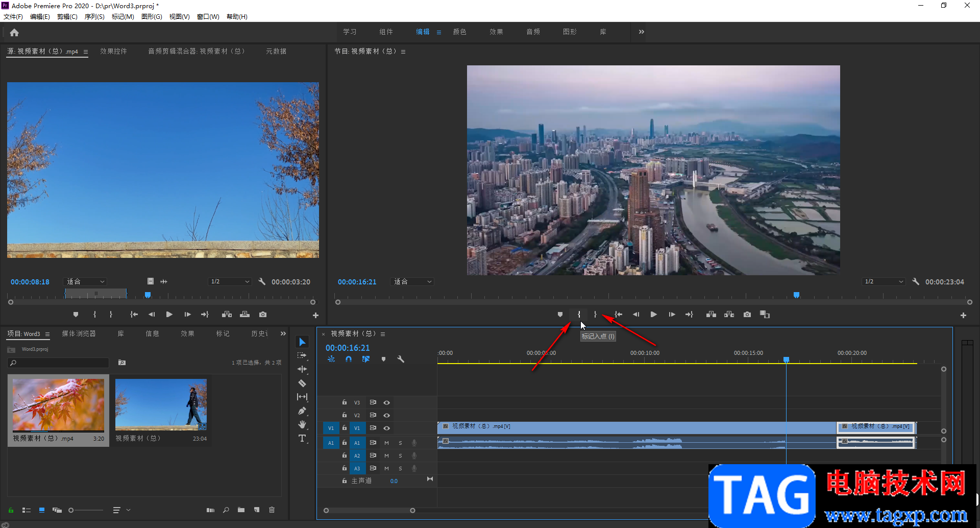The image size is (980, 528).
Task: Toggle lock on track V2
Action: [x=345, y=415]
